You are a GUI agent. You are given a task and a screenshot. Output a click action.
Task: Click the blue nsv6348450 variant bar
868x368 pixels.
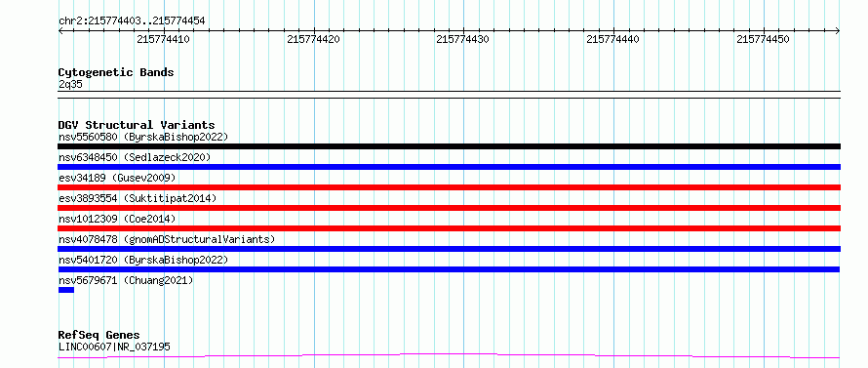point(449,167)
